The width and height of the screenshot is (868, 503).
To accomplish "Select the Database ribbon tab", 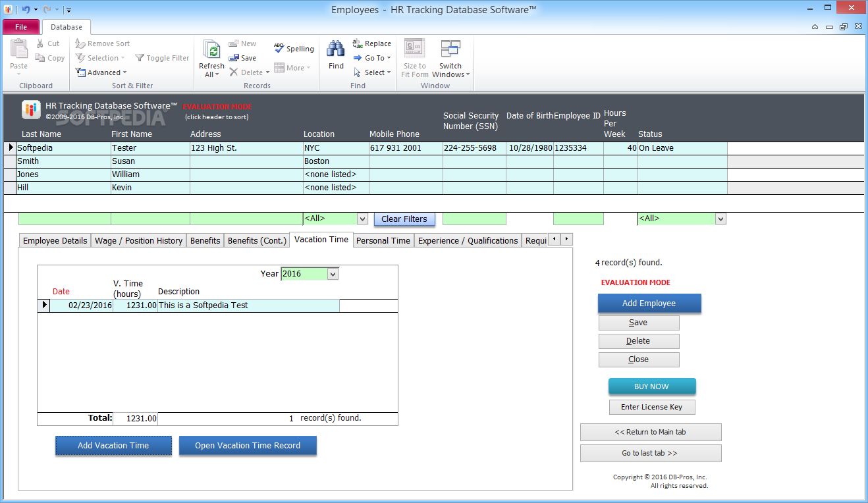I will pos(67,27).
